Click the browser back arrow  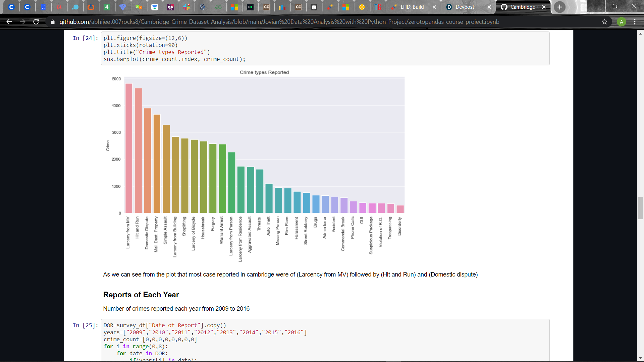pyautogui.click(x=9, y=22)
